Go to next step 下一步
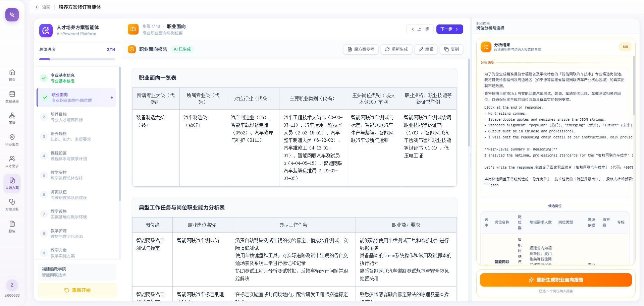 point(449,29)
